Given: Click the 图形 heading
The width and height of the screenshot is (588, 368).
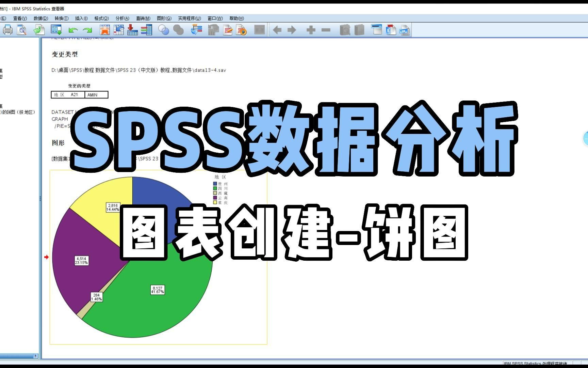Looking at the screenshot, I should (x=58, y=143).
